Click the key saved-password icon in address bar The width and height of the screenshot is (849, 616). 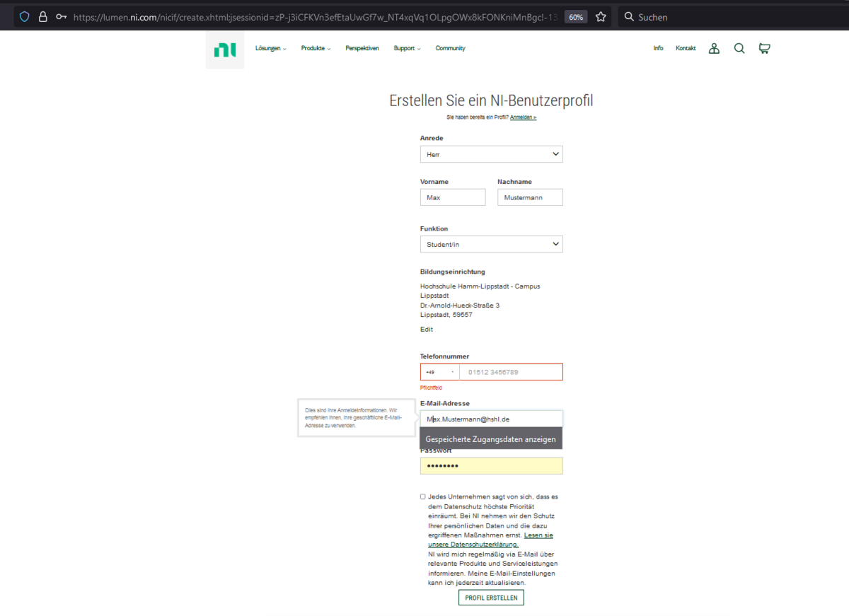coord(62,16)
